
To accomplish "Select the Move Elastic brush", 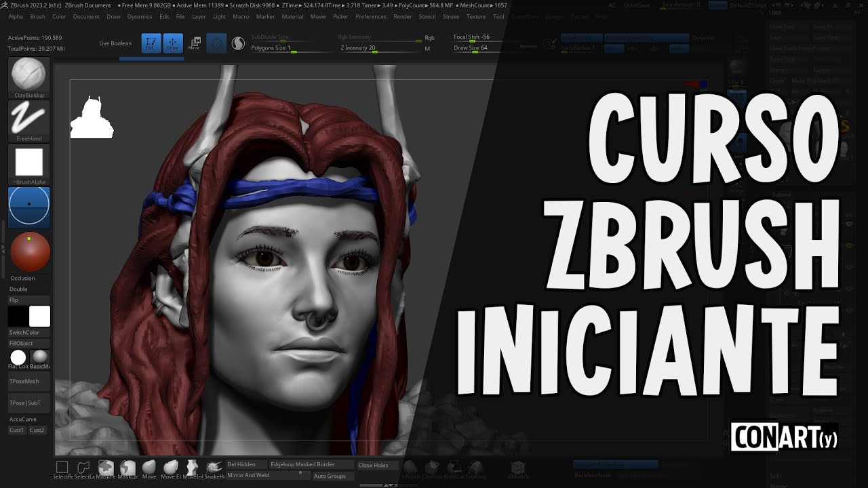I will tap(171, 469).
